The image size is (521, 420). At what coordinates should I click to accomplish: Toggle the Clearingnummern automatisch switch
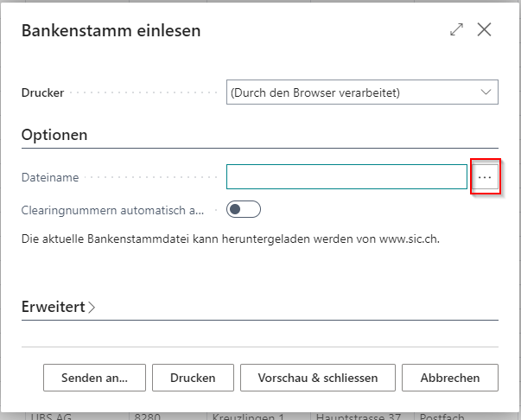pos(243,209)
